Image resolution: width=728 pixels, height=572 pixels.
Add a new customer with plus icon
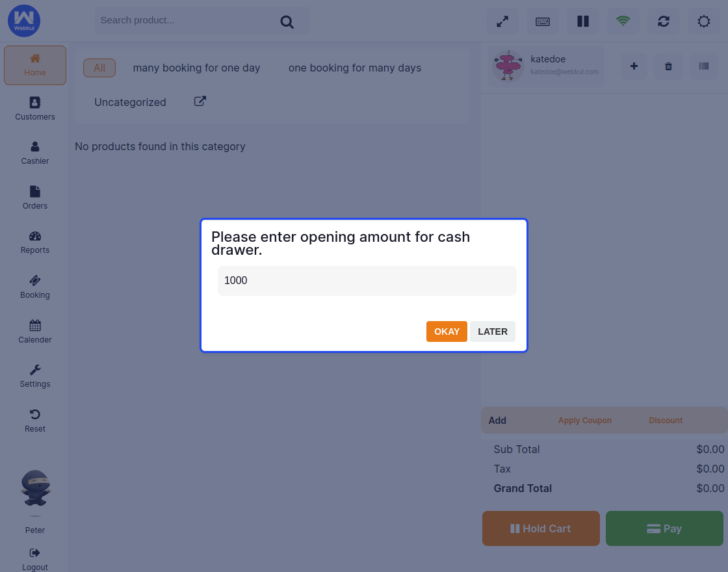click(634, 66)
